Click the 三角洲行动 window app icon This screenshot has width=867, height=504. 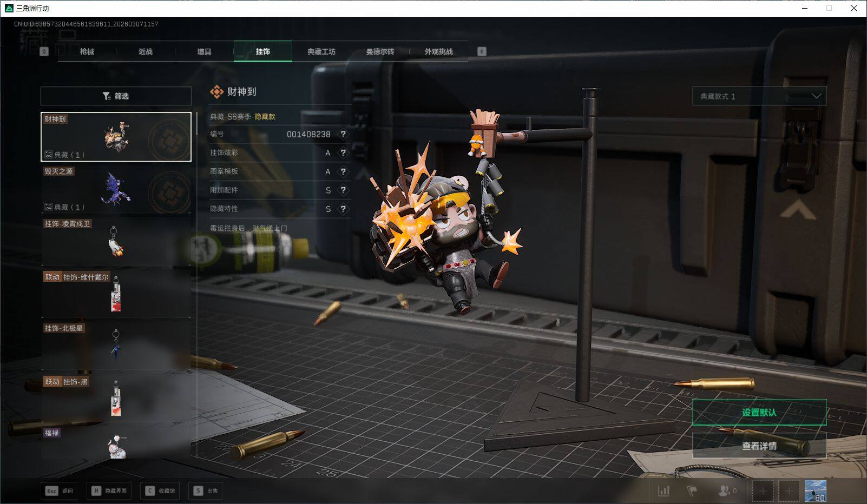click(x=9, y=8)
